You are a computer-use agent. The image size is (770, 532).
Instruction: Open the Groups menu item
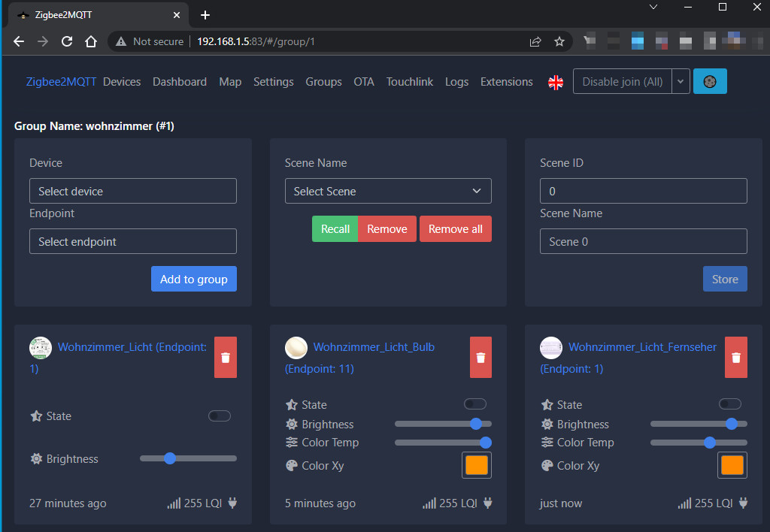coord(323,82)
